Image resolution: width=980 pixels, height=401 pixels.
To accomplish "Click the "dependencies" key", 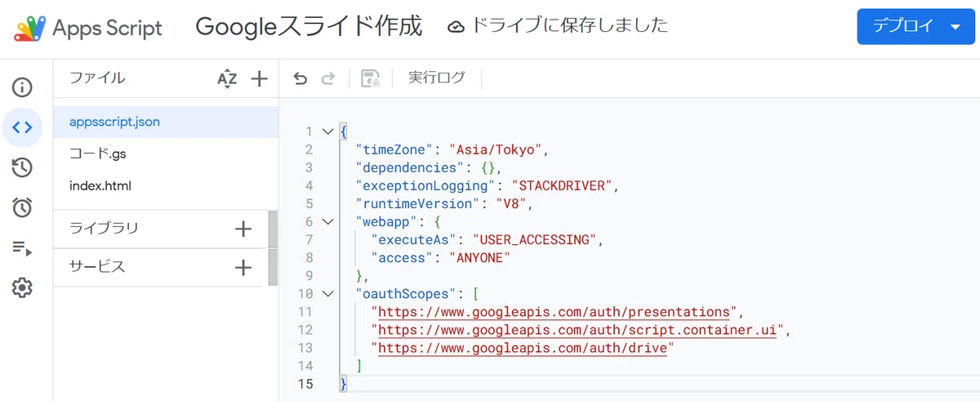I will [x=411, y=167].
